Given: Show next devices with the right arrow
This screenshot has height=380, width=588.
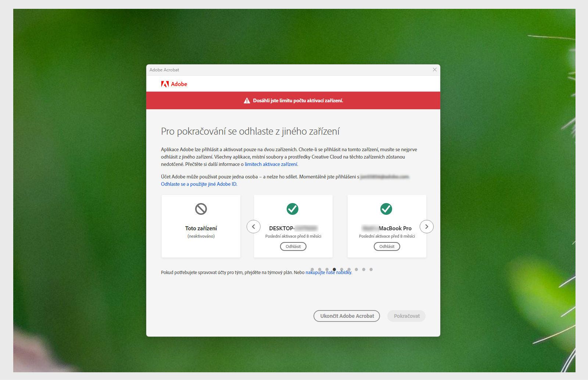Looking at the screenshot, I should pos(427,227).
